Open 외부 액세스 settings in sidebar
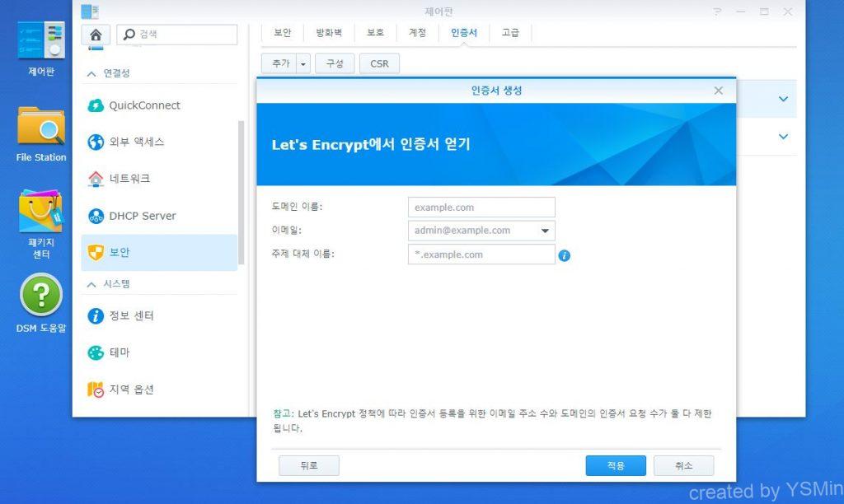The width and height of the screenshot is (844, 504). 136,142
